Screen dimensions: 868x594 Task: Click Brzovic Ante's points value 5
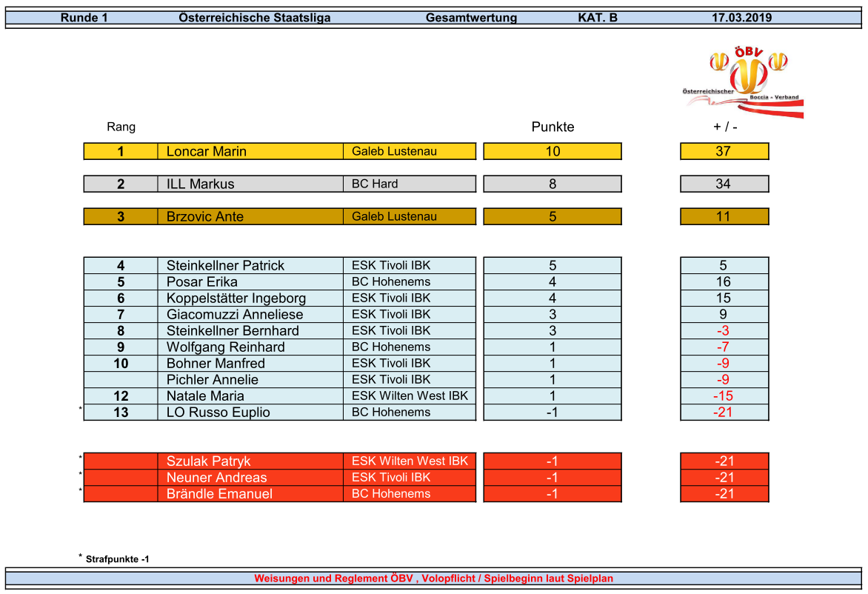click(x=552, y=217)
